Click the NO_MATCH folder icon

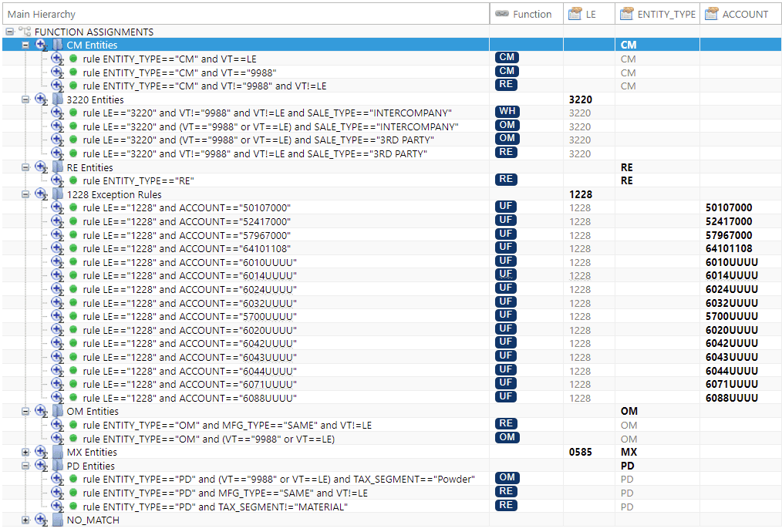coord(58,520)
